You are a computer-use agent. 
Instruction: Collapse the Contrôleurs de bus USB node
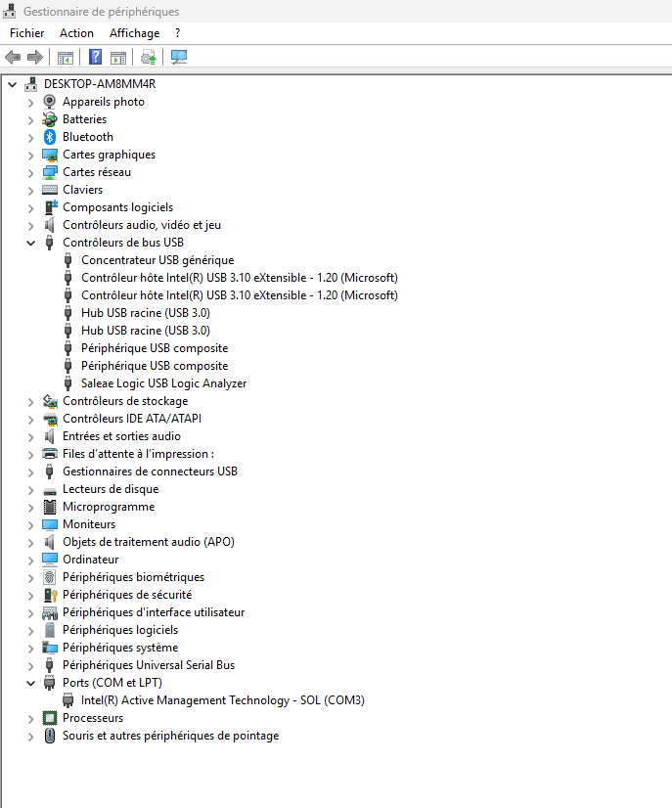coord(30,243)
